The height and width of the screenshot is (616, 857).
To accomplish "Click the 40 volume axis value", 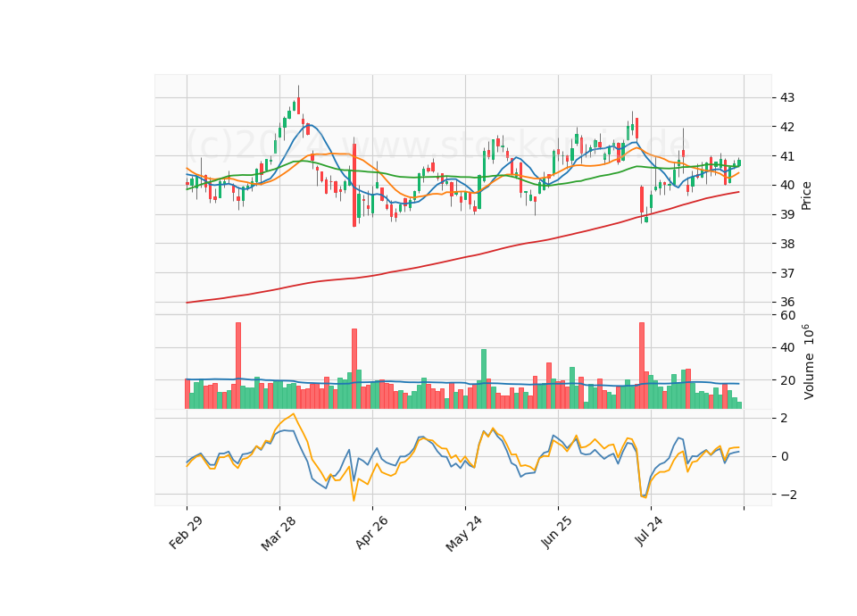I will (x=787, y=347).
